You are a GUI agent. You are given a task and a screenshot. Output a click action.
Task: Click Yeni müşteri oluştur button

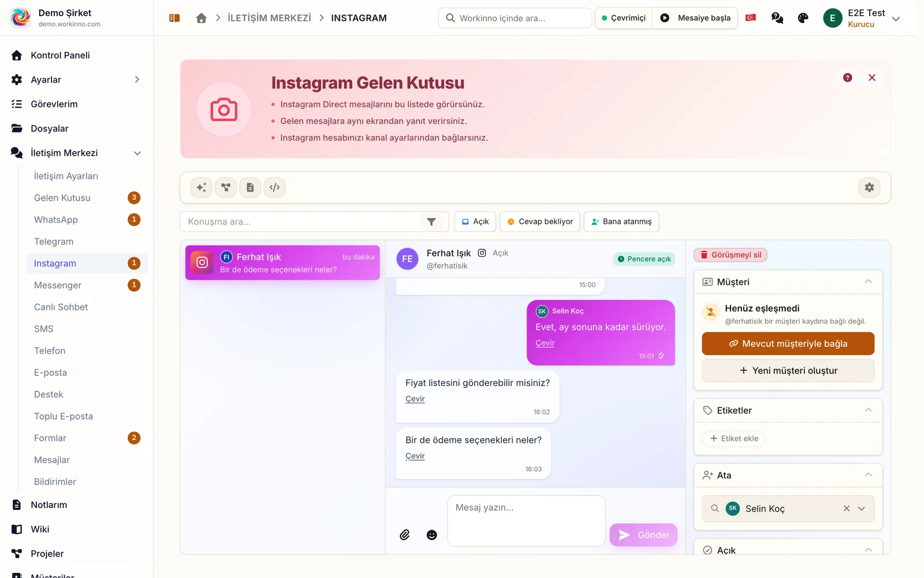(x=788, y=370)
